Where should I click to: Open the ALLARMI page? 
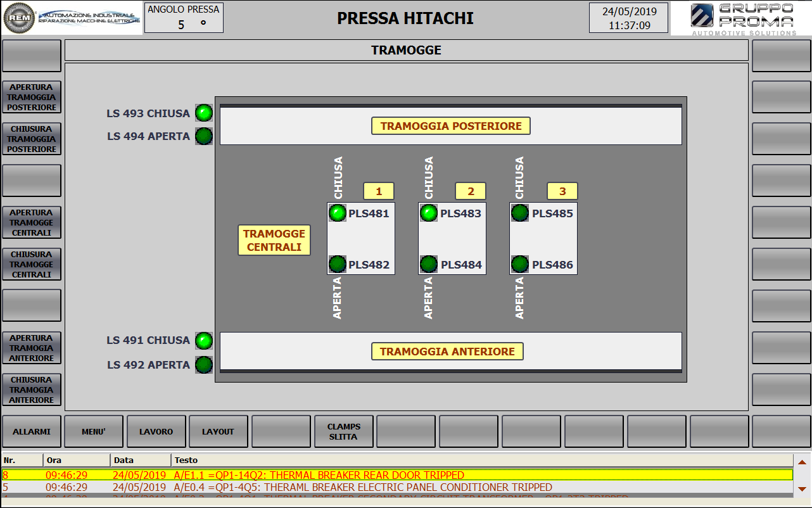[32, 431]
